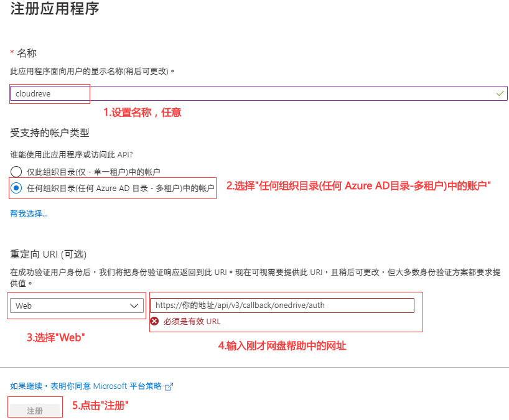Click the red annotation 4.输入刚才网盘帮助中的网址
Viewport: 509px width, 420px height.
tap(282, 346)
